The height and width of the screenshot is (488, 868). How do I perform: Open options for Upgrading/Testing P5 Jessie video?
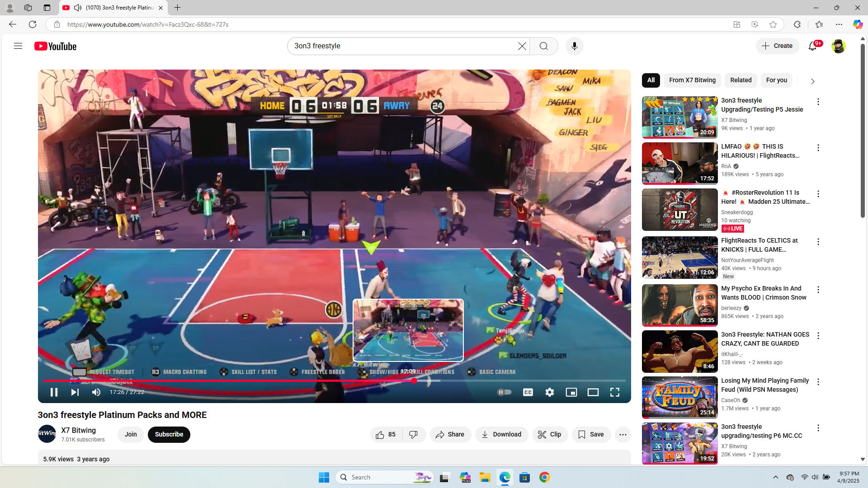818,102
